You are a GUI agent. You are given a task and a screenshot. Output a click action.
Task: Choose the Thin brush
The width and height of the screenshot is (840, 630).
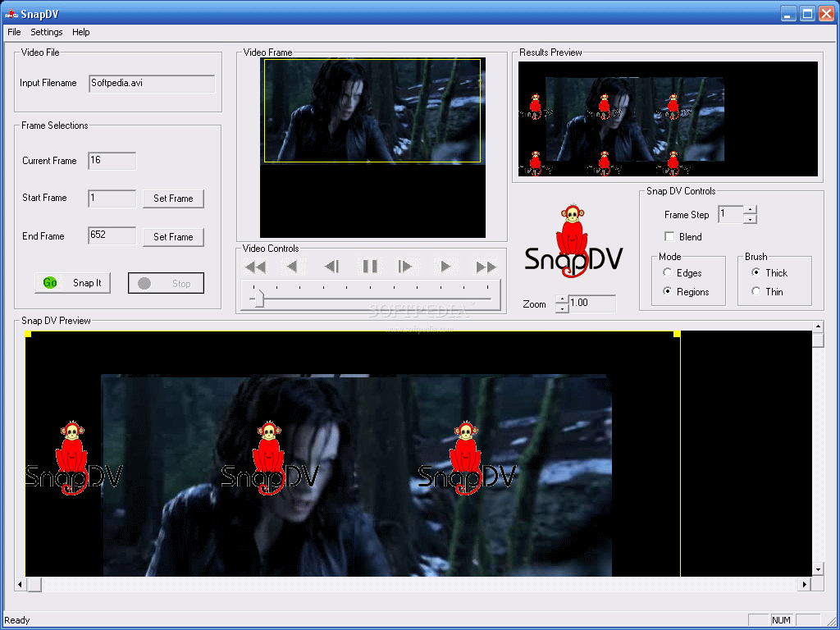(x=756, y=291)
